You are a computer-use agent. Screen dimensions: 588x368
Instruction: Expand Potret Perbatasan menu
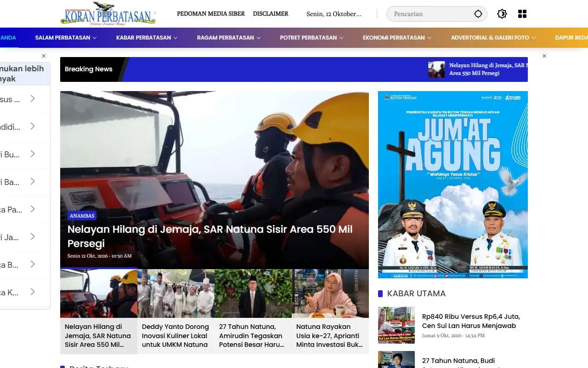311,38
